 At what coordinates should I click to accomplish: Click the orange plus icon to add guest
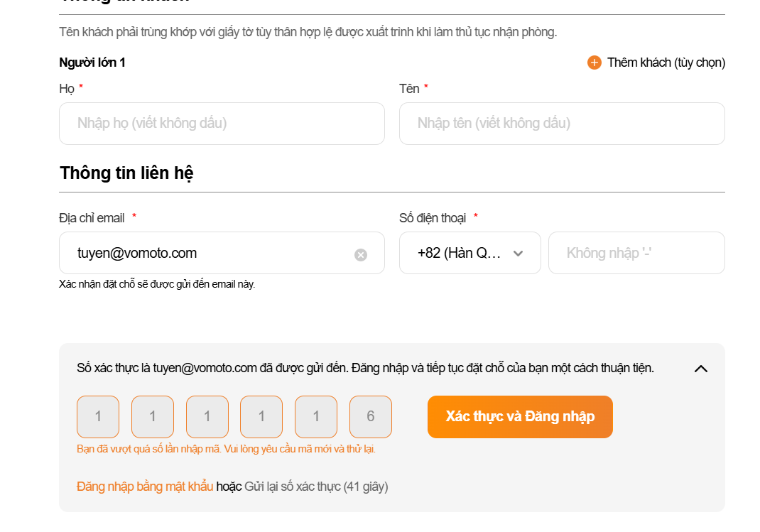click(x=595, y=63)
